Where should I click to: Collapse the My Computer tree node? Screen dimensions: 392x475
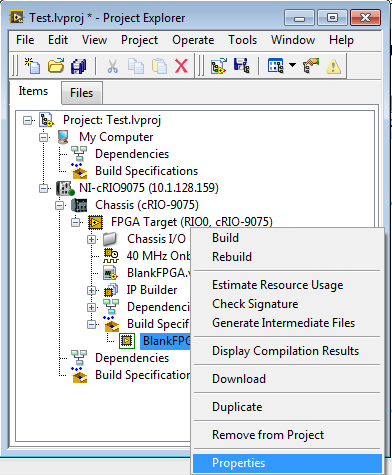(x=43, y=137)
